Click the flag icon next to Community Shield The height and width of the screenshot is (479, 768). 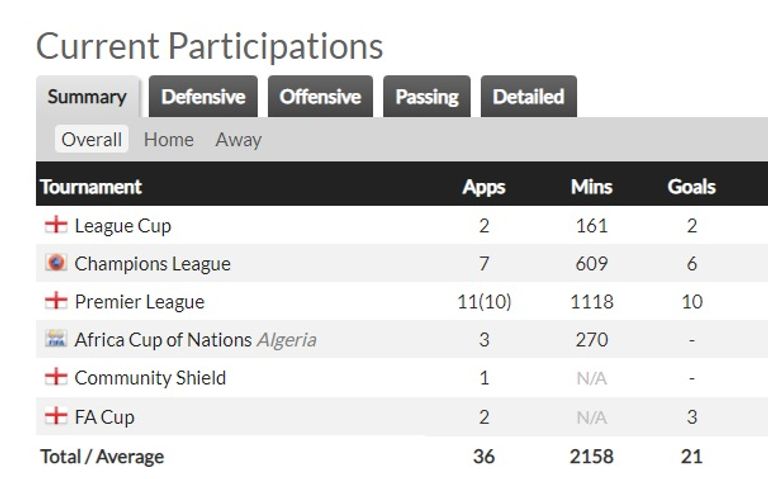[x=56, y=377]
